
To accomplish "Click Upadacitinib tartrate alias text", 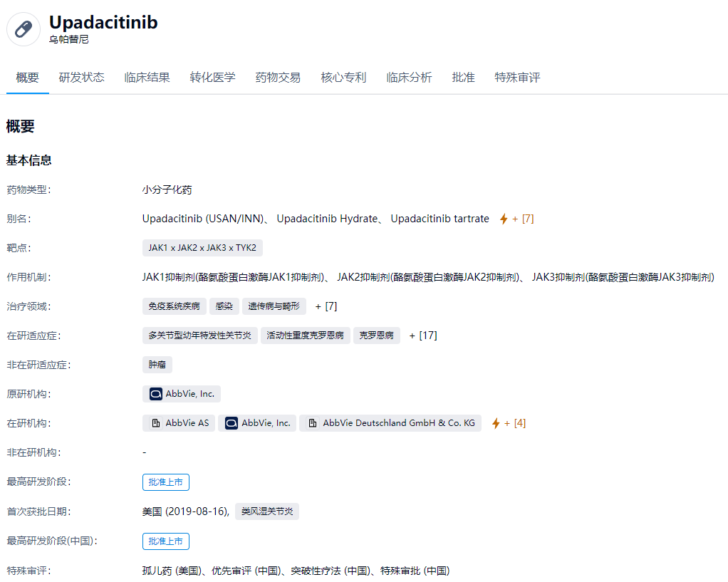I will tap(440, 219).
